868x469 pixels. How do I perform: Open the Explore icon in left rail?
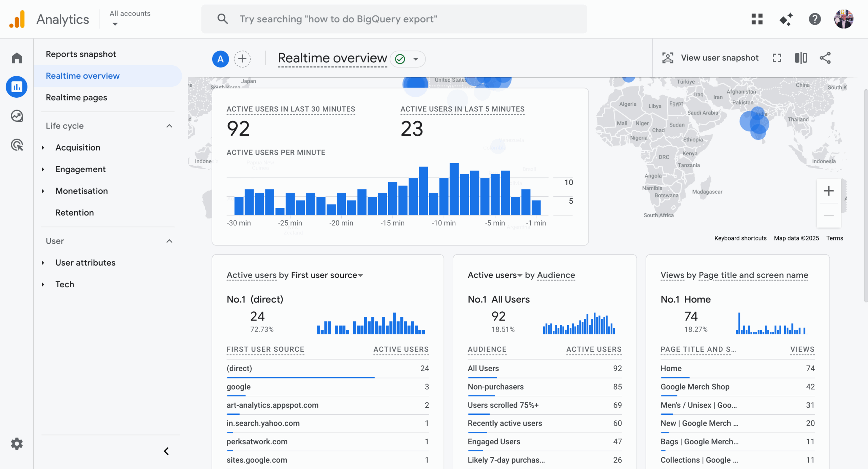pyautogui.click(x=17, y=116)
